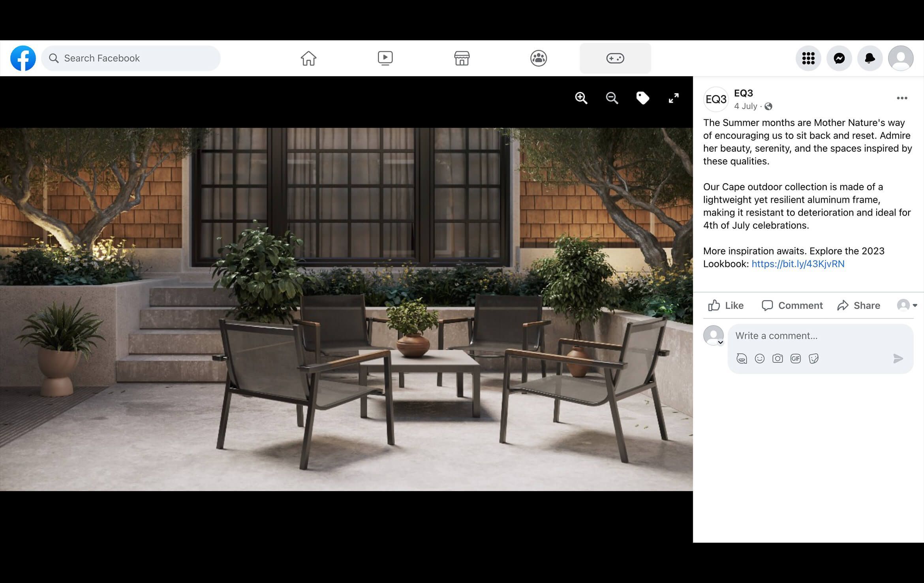Open the bit.ly Lookbook link
This screenshot has height=583, width=924.
798,264
